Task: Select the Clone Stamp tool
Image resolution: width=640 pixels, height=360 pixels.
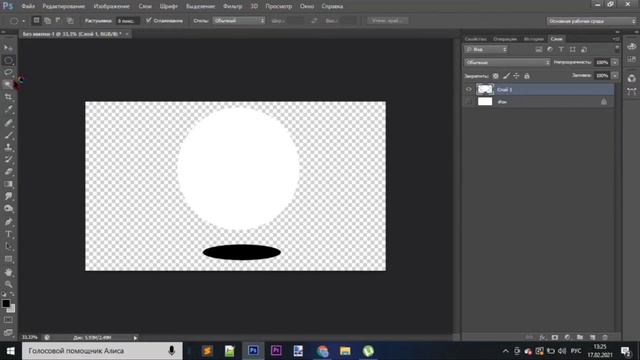Action: [x=8, y=147]
